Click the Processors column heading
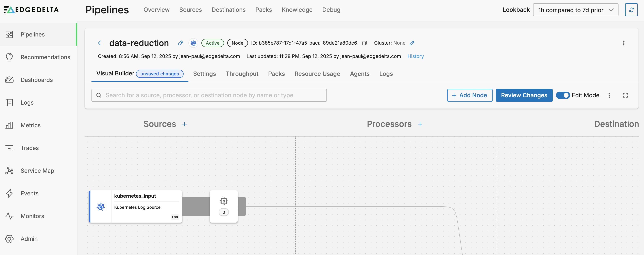 click(389, 124)
